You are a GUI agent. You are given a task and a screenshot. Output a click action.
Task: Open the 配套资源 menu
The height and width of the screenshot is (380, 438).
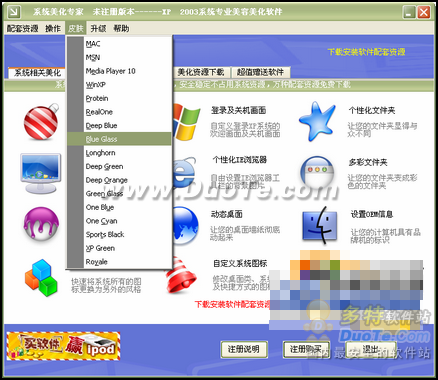pyautogui.click(x=23, y=29)
